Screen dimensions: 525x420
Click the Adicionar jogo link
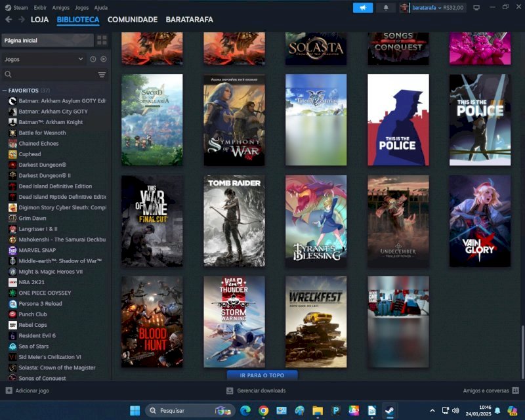pyautogui.click(x=32, y=390)
